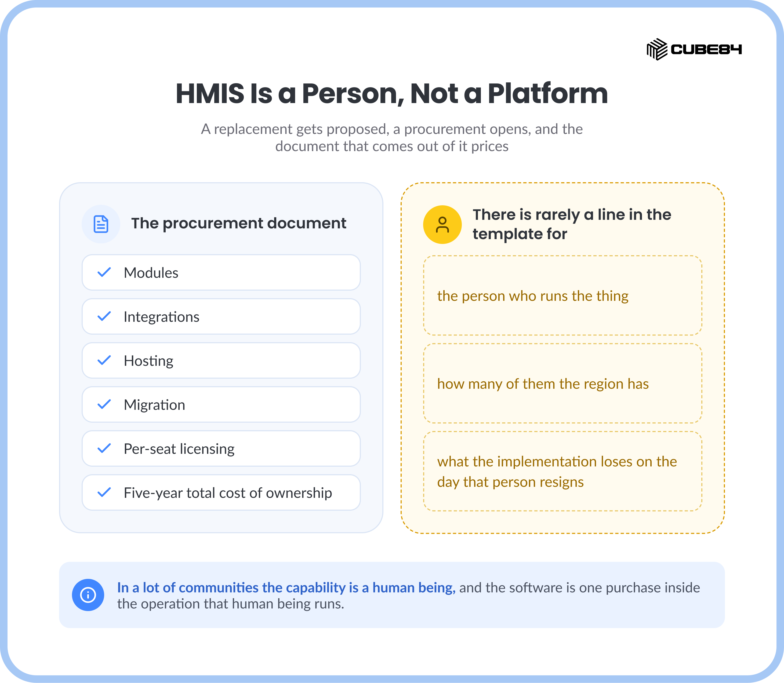784x683 pixels.
Task: Click the checkmark beside Modules
Action: pyautogui.click(x=104, y=272)
